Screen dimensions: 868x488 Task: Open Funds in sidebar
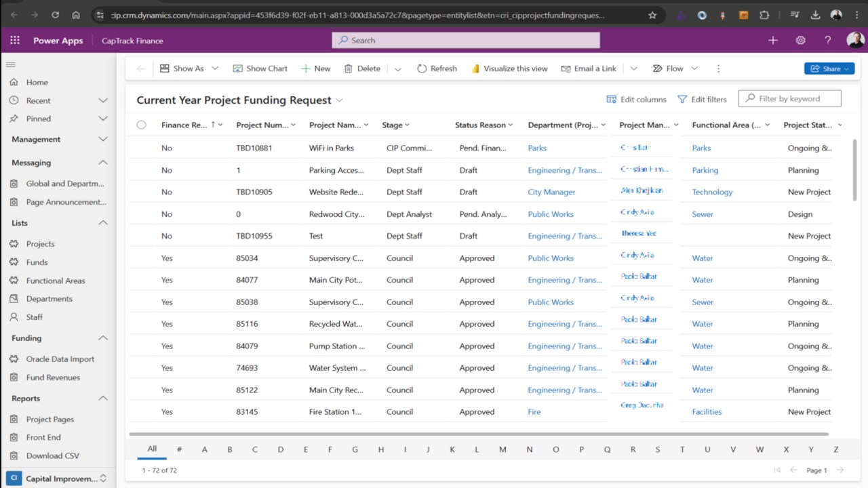[x=37, y=262]
